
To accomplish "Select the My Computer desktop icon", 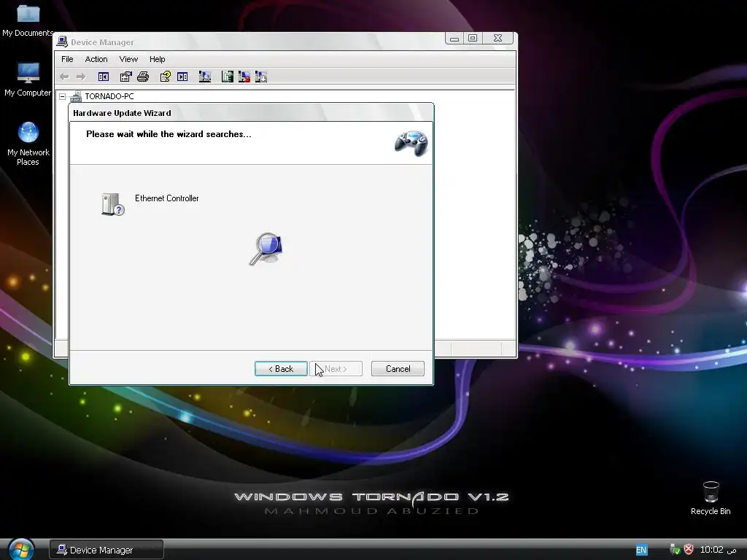I will [28, 79].
